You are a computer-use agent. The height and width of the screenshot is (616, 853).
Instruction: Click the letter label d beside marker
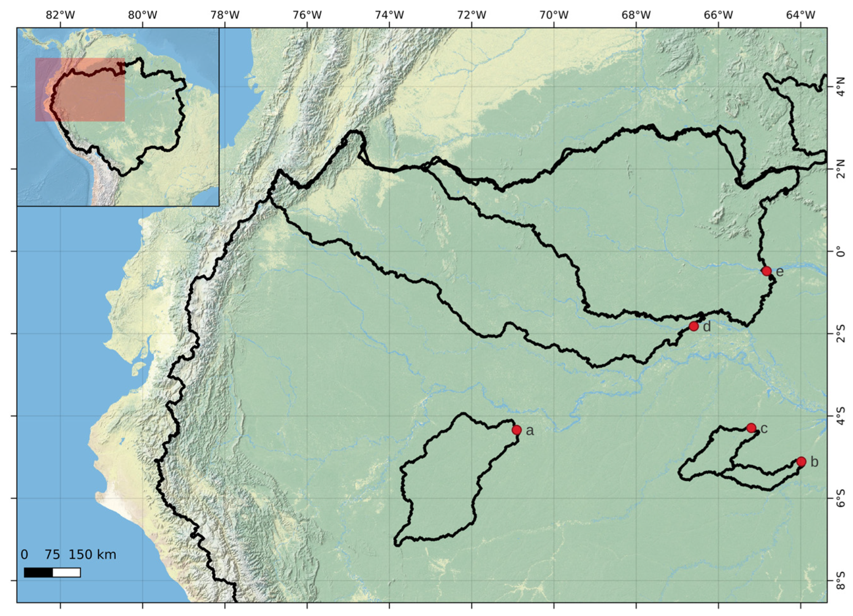(x=707, y=327)
